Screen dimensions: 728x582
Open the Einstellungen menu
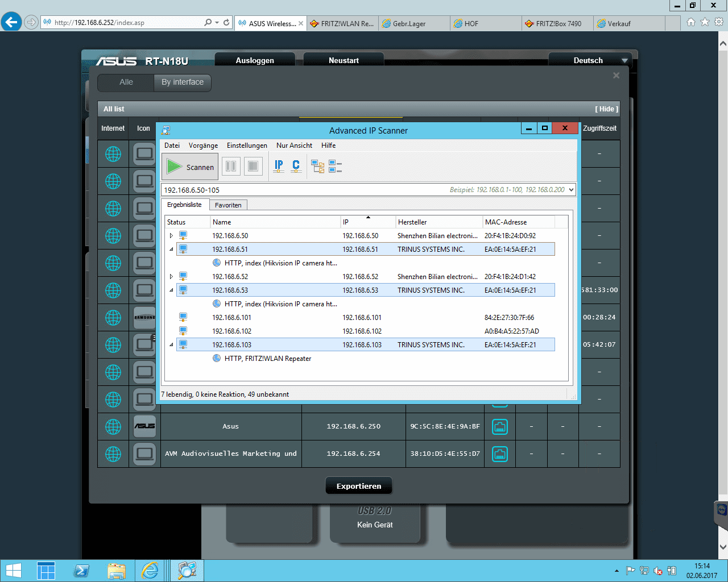tap(247, 145)
